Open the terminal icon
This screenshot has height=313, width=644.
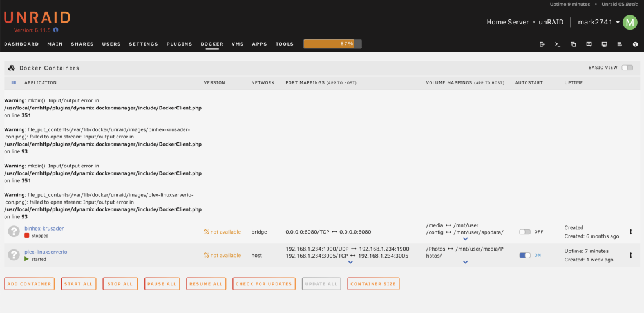(x=558, y=44)
